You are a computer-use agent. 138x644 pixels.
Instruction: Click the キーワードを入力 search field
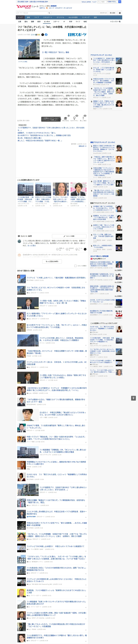32,13
